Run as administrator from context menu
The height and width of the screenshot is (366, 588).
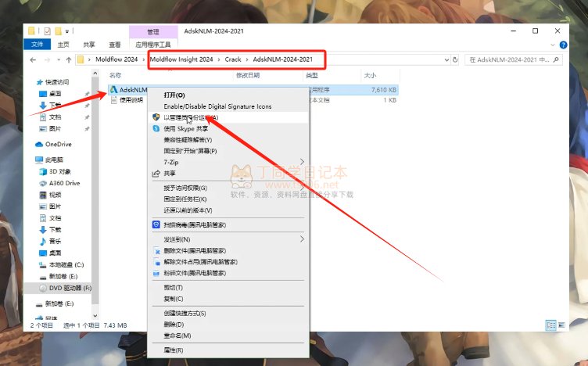tap(228, 117)
